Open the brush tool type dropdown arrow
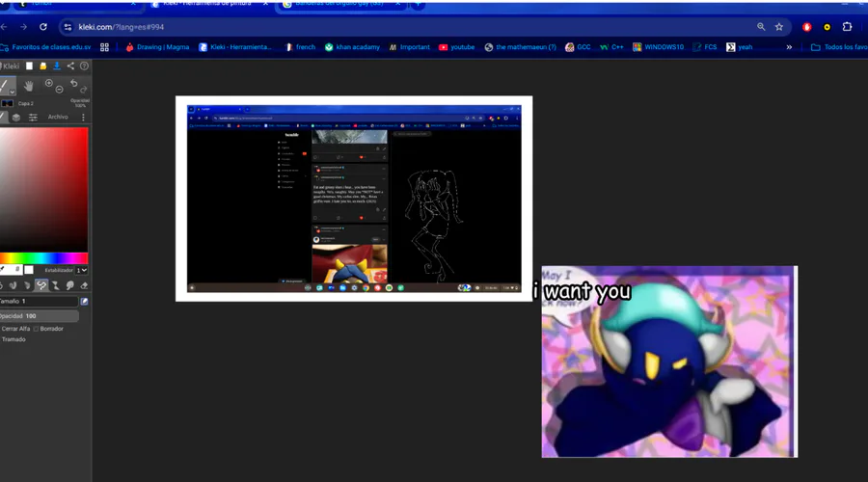Viewport: 868px width, 482px height. point(13,92)
